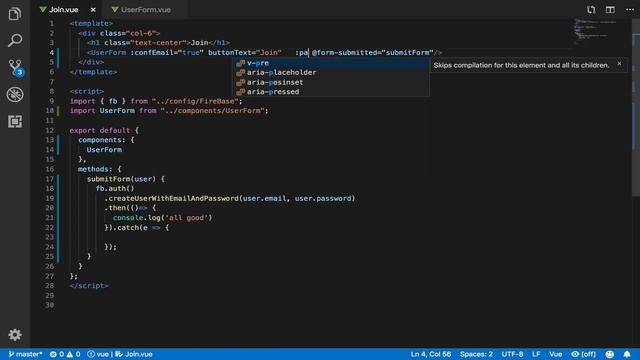This screenshot has width=640, height=360.
Task: Split the editor to the right
Action: [610, 9]
